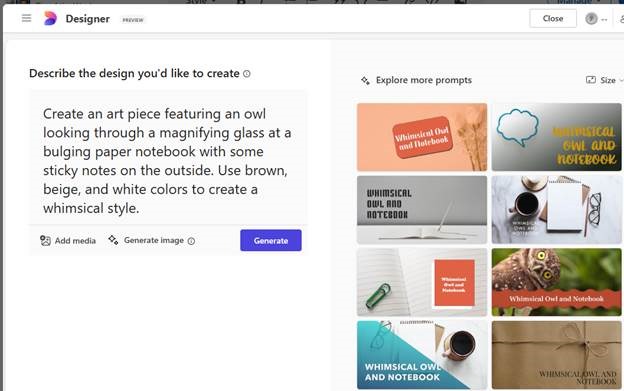Choose the gray notebook design thumbnail
The width and height of the screenshot is (624, 391).
pyautogui.click(x=422, y=210)
